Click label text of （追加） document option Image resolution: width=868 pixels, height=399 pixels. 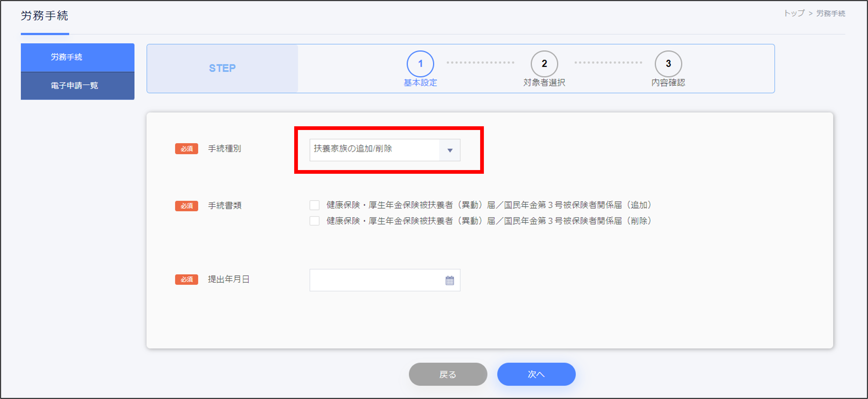489,205
